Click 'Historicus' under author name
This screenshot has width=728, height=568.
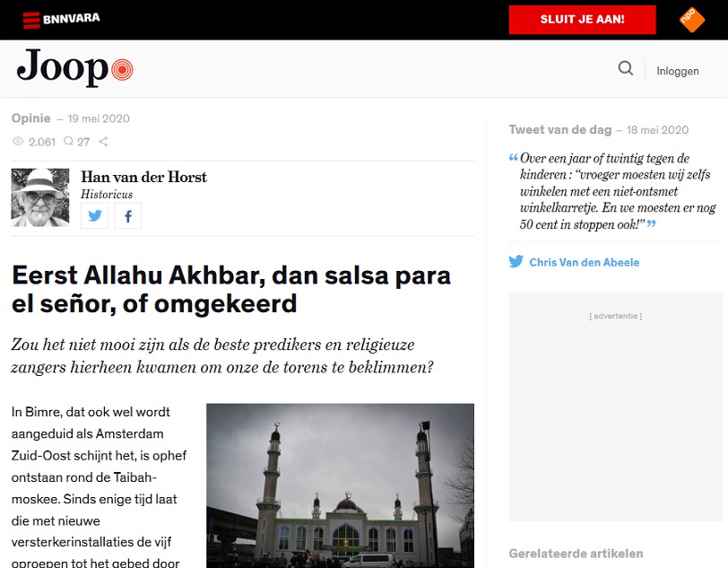[x=107, y=195]
